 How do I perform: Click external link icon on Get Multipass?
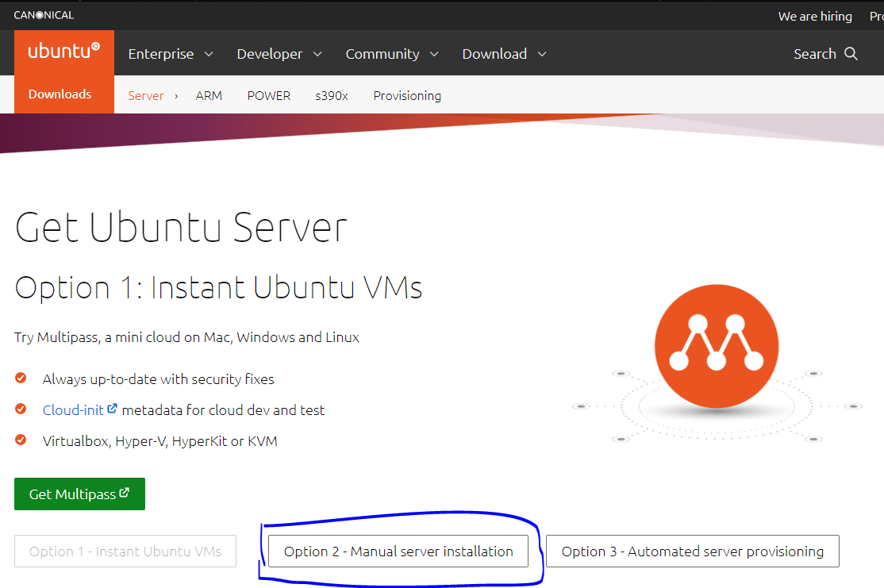pyautogui.click(x=124, y=492)
